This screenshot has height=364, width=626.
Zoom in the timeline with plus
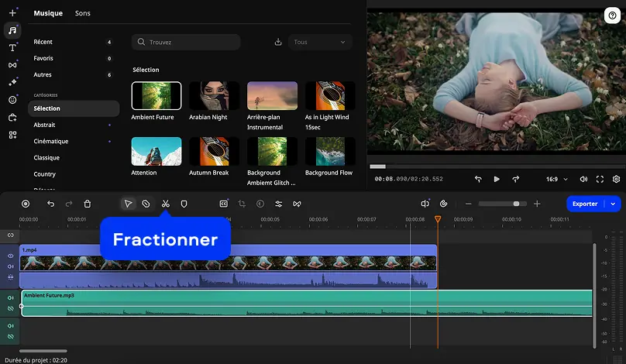(x=537, y=204)
